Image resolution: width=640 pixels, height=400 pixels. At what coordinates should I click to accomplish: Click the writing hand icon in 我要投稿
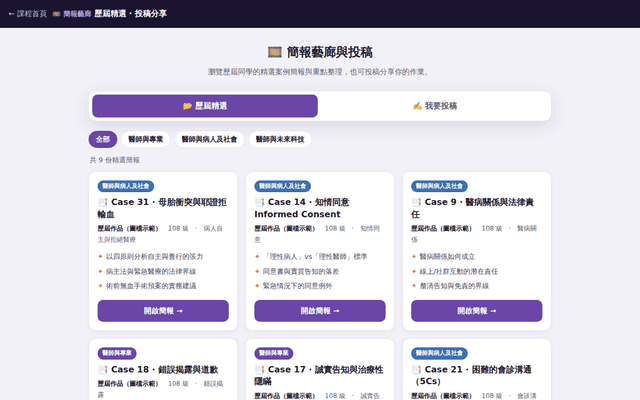tap(418, 106)
